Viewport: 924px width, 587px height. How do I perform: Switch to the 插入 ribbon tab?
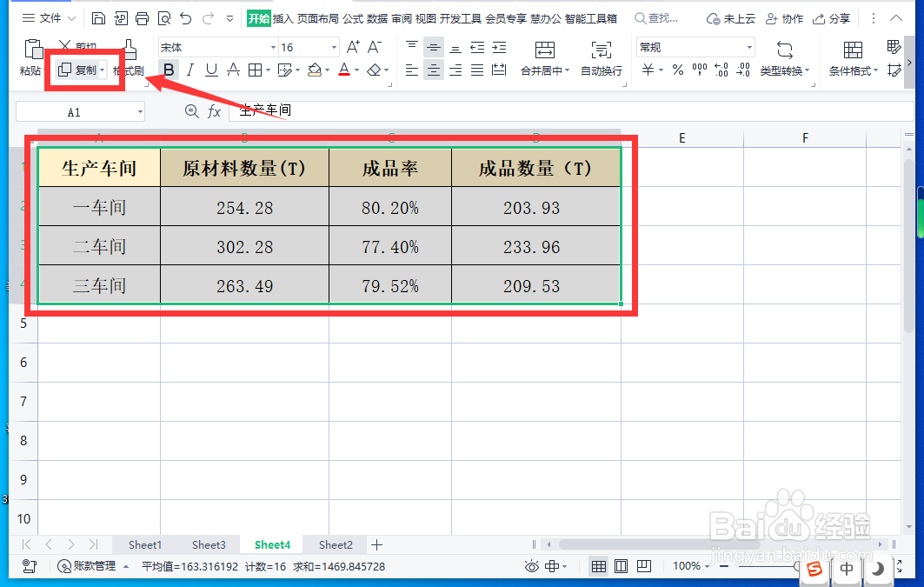coord(283,19)
